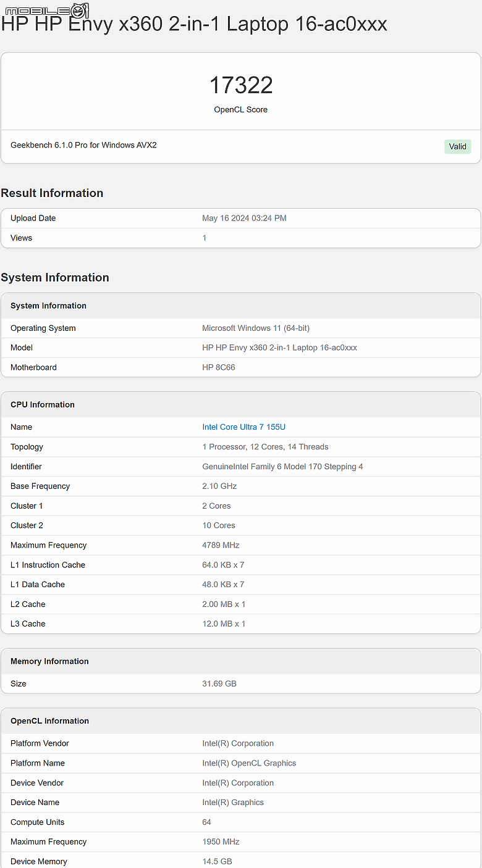Image resolution: width=482 pixels, height=868 pixels.
Task: Click the 'Base Frequency' row label
Action: pyautogui.click(x=40, y=486)
